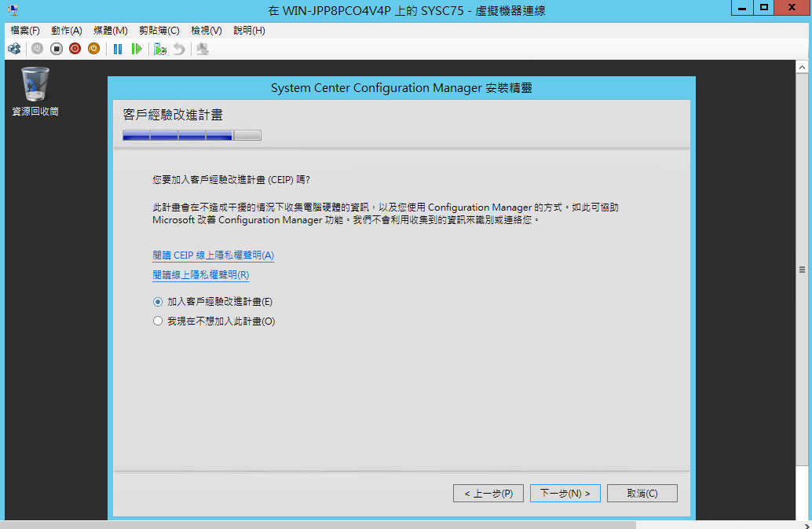
Task: Click the Turn Off (stop) toolbar icon
Action: point(57,50)
